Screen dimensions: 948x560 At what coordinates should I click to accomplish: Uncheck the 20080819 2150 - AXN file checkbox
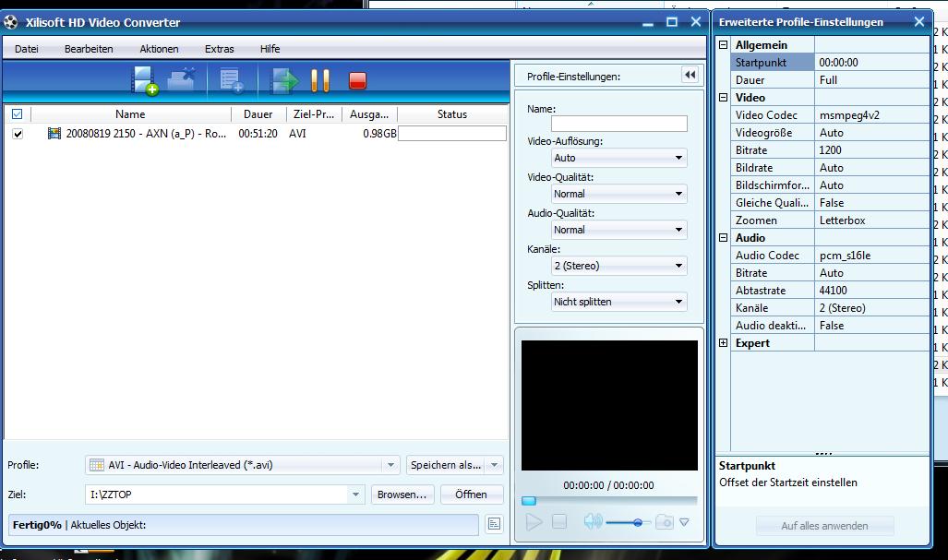point(18,134)
